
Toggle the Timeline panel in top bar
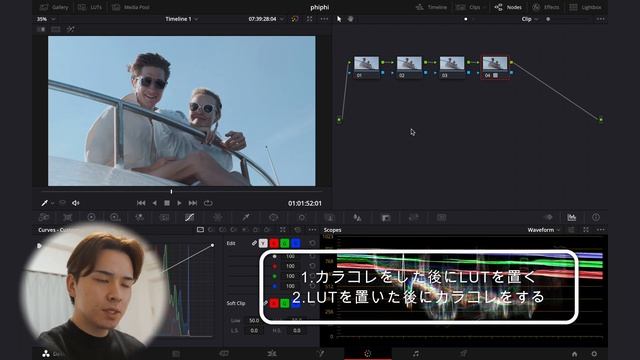click(x=431, y=7)
